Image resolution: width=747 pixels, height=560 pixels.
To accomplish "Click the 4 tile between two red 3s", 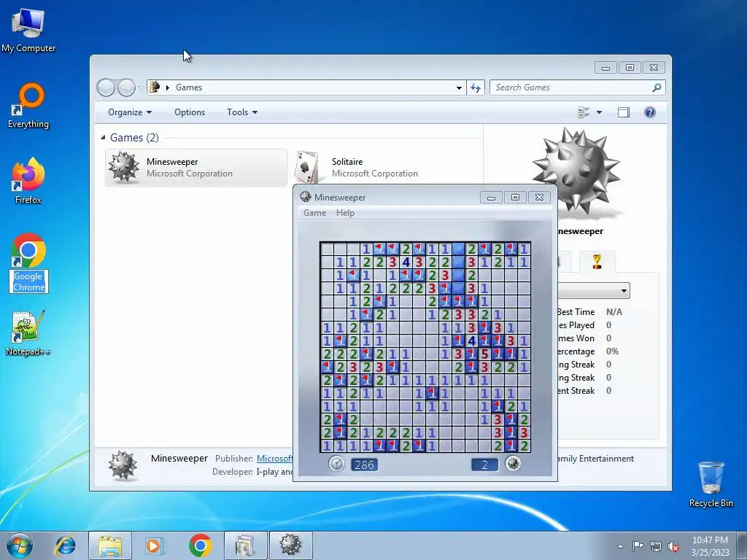I will tap(406, 262).
